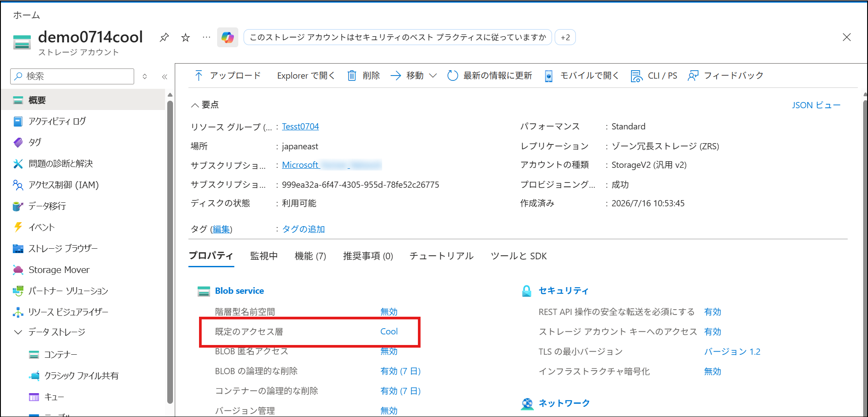Click the sidebar search (検索) field

pyautogui.click(x=72, y=76)
